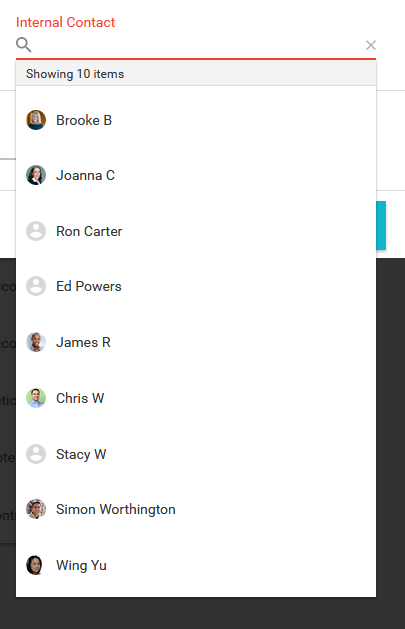Screen dimensions: 405x629
Task: Pick Ron Carter from dropdown
Action: [x=196, y=231]
